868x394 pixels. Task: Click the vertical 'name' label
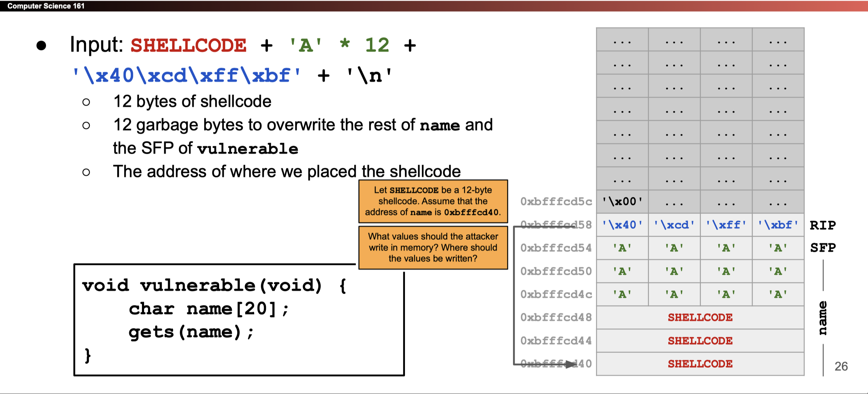pyautogui.click(x=823, y=318)
